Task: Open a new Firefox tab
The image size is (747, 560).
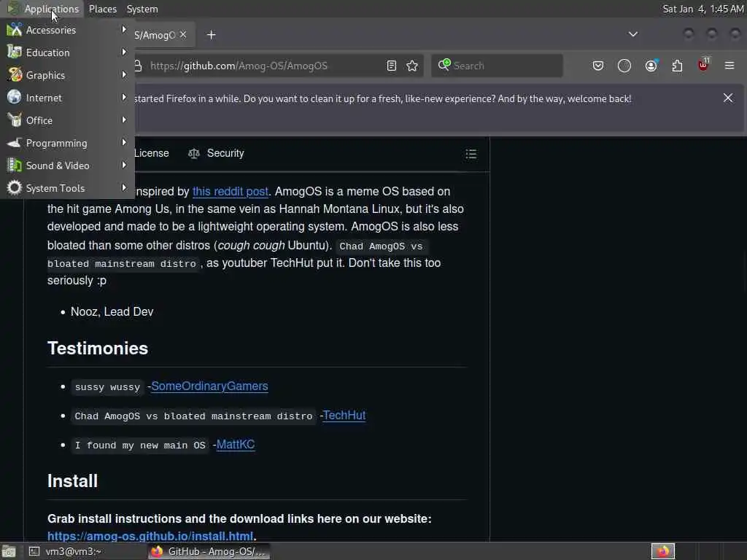Action: click(211, 35)
